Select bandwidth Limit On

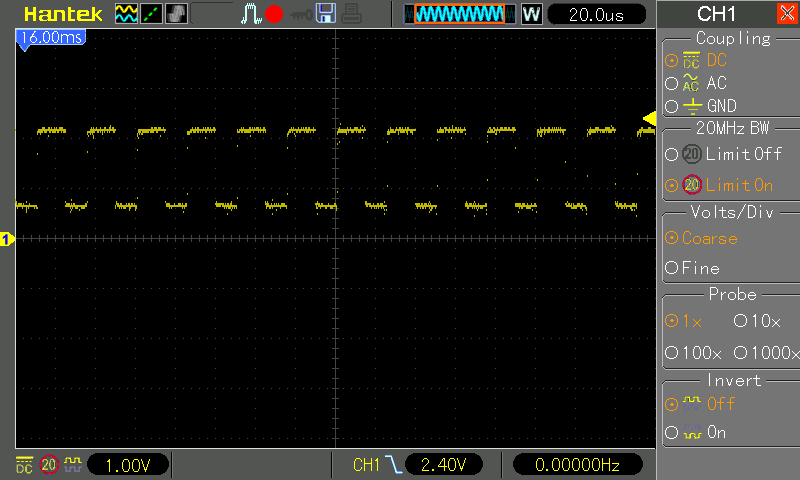click(719, 185)
